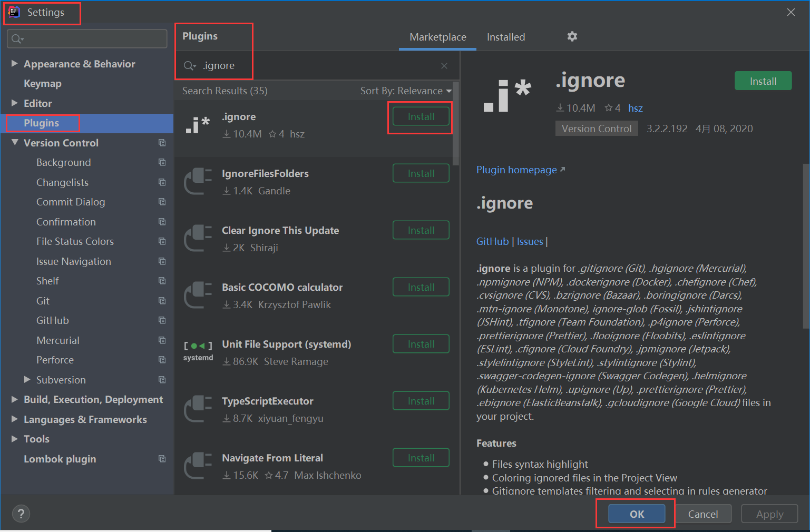810x532 pixels.
Task: Click the magnifier icon in plugin search
Action: pyautogui.click(x=190, y=66)
